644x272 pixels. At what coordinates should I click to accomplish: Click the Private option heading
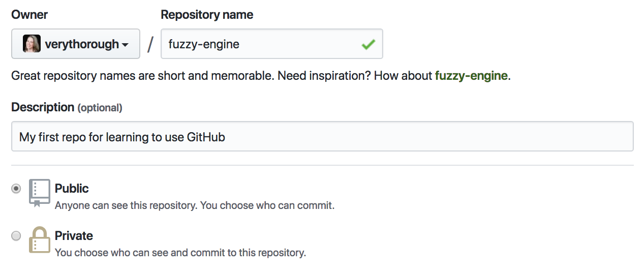click(74, 236)
